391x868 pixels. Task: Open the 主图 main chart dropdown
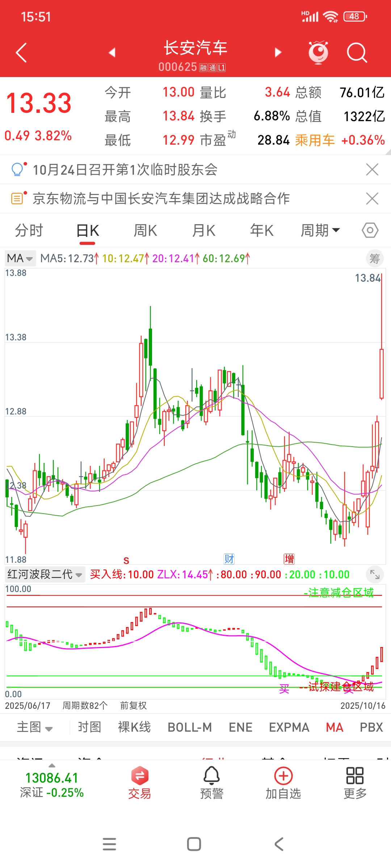[35, 727]
